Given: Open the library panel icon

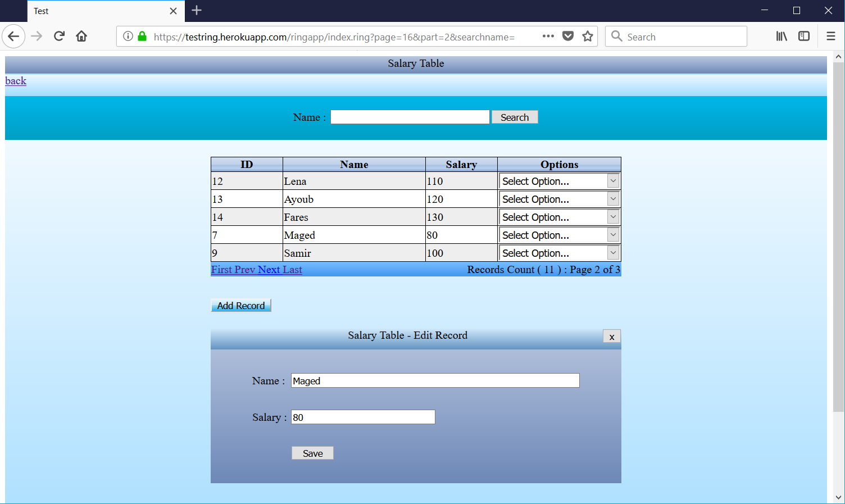Looking at the screenshot, I should 781,36.
